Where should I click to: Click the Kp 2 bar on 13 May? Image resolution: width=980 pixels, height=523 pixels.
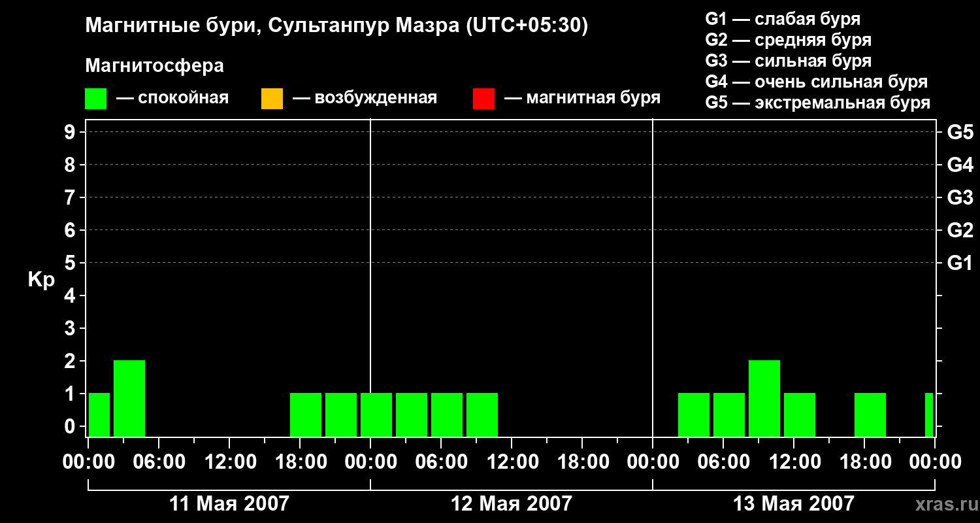764,398
